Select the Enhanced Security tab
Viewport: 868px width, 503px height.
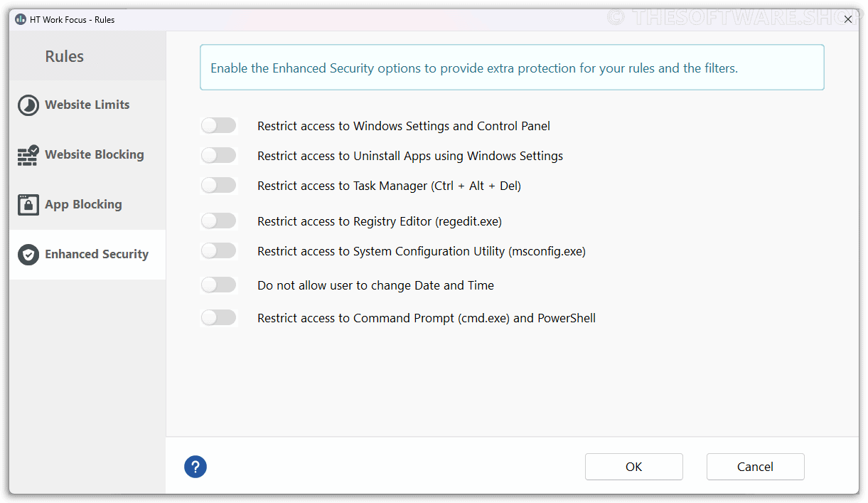point(87,255)
